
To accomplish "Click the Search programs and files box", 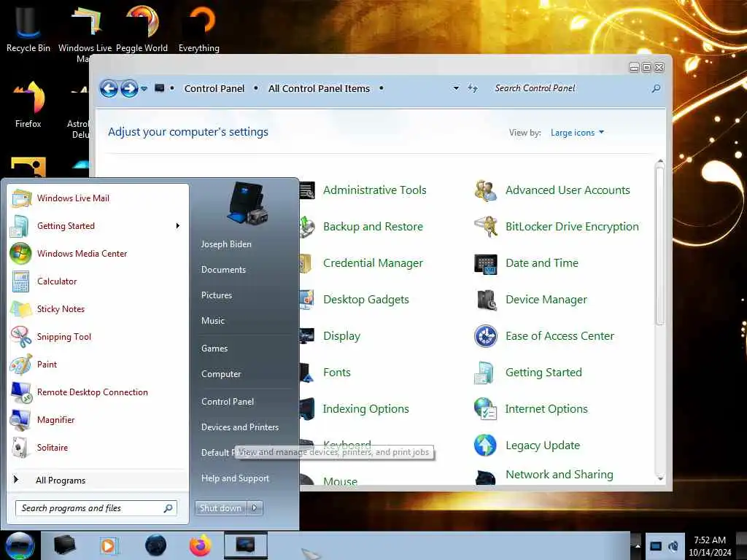I will click(x=96, y=508).
